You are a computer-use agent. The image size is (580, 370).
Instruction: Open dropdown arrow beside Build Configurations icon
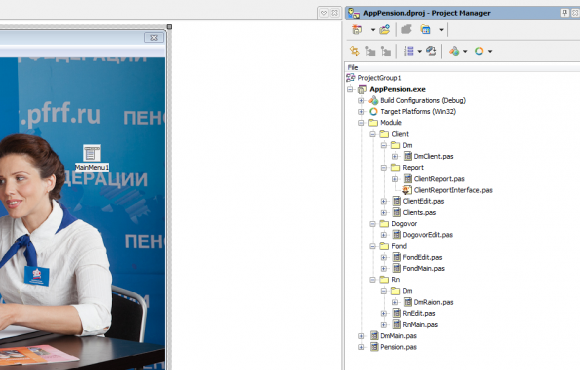[465, 51]
